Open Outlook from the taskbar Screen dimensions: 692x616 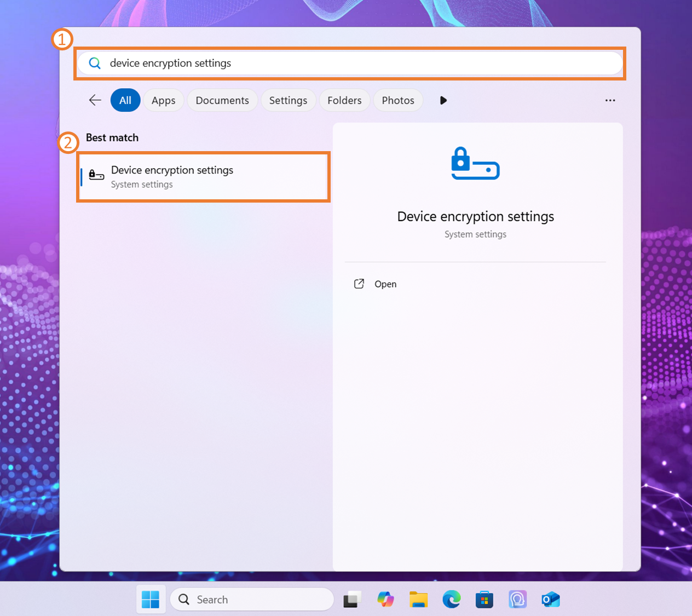pos(550,600)
